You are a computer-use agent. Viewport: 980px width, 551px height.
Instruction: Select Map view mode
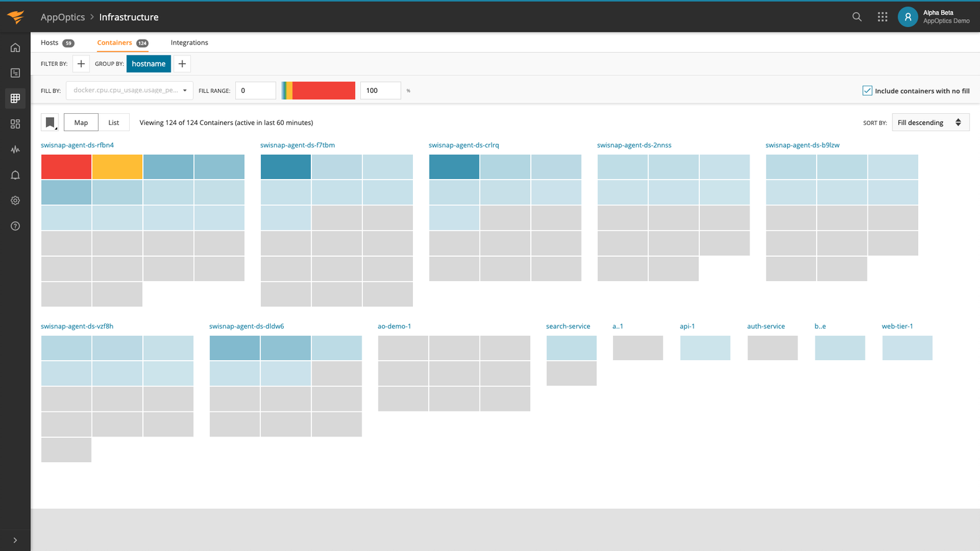coord(80,122)
